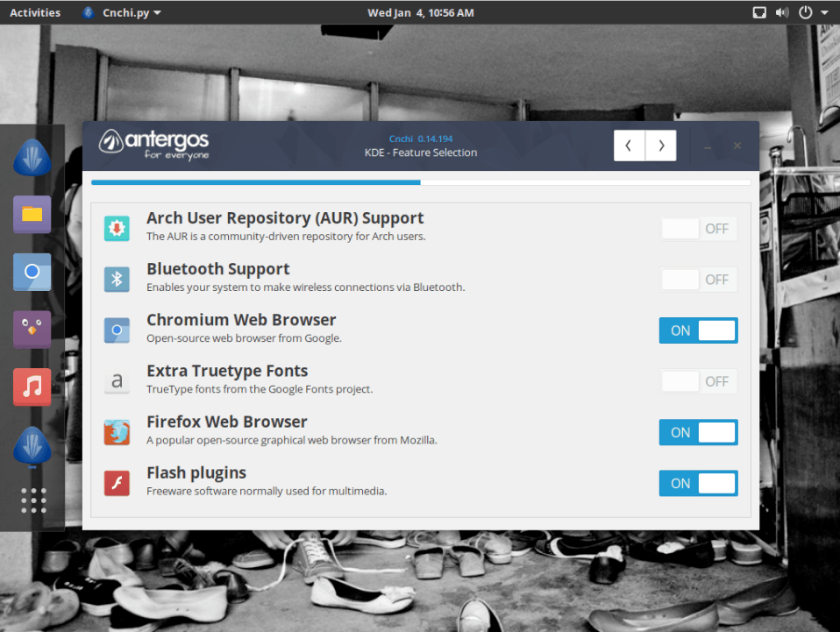Enable Extra Truetype Fonts switch
840x632 pixels.
[x=699, y=381]
